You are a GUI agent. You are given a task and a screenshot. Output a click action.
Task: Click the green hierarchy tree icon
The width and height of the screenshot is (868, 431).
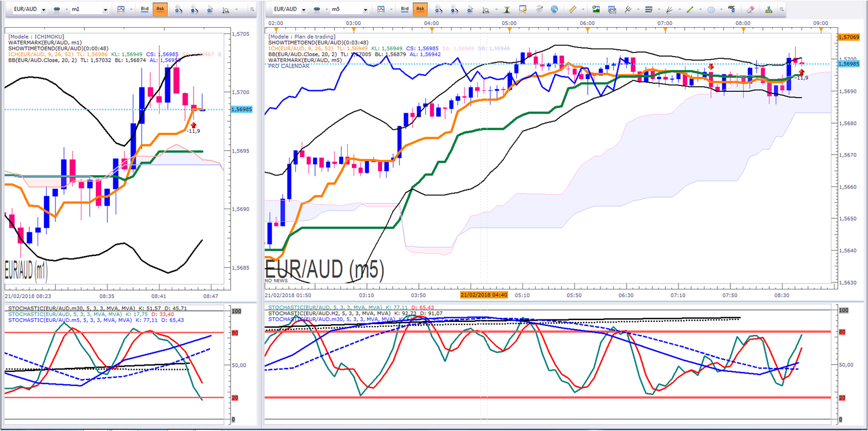pyautogui.click(x=769, y=9)
